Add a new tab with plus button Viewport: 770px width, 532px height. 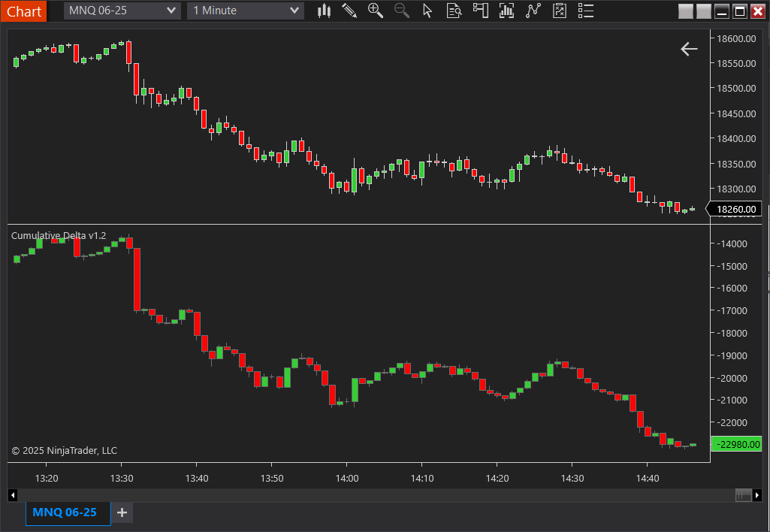click(x=122, y=512)
